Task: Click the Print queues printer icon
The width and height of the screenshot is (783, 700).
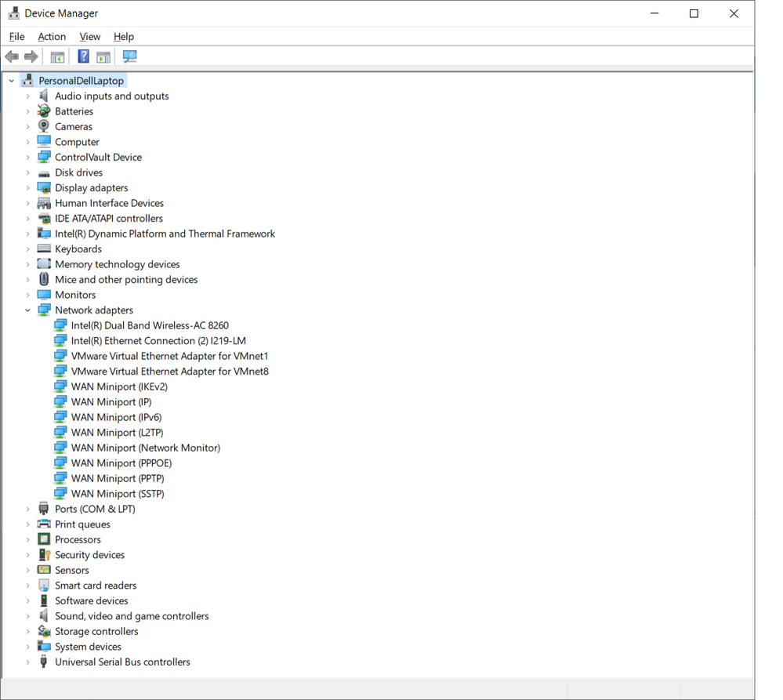Action: 44,524
